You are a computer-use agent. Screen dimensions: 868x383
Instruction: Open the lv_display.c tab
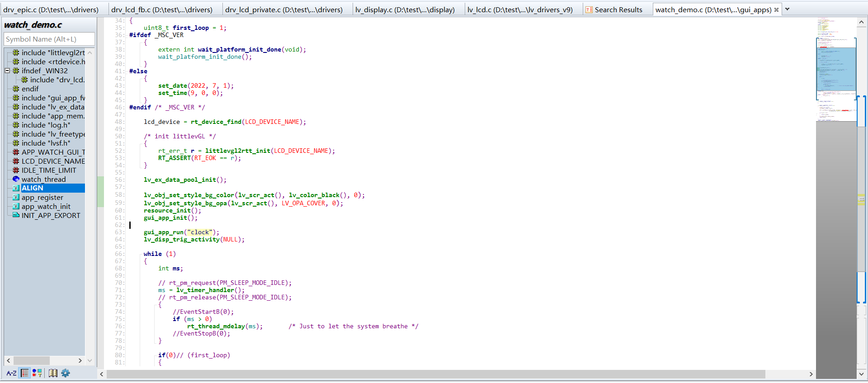[x=405, y=9]
